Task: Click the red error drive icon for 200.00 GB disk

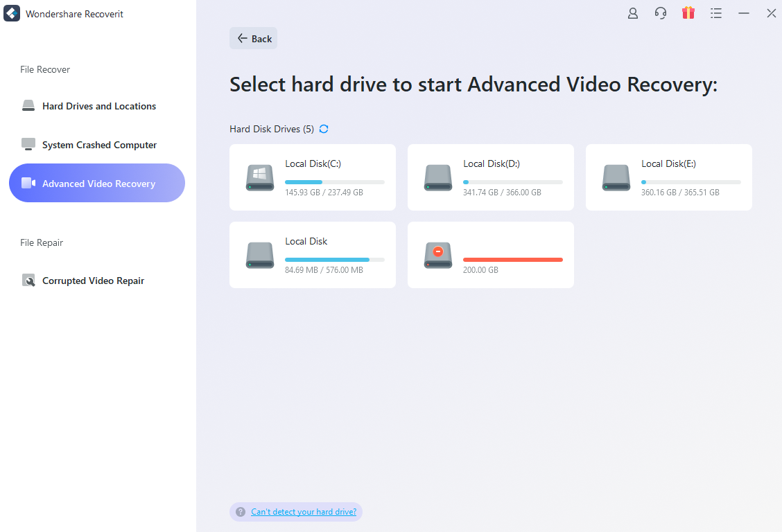Action: (x=438, y=256)
